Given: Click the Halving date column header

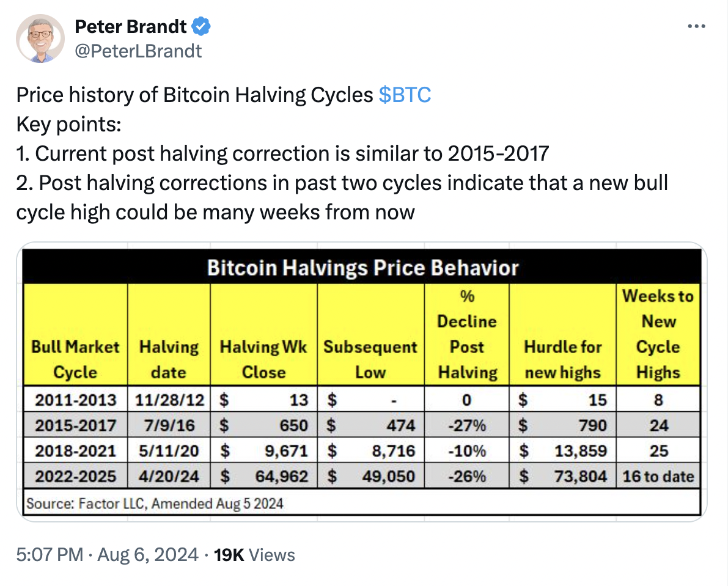Looking at the screenshot, I should 169,359.
